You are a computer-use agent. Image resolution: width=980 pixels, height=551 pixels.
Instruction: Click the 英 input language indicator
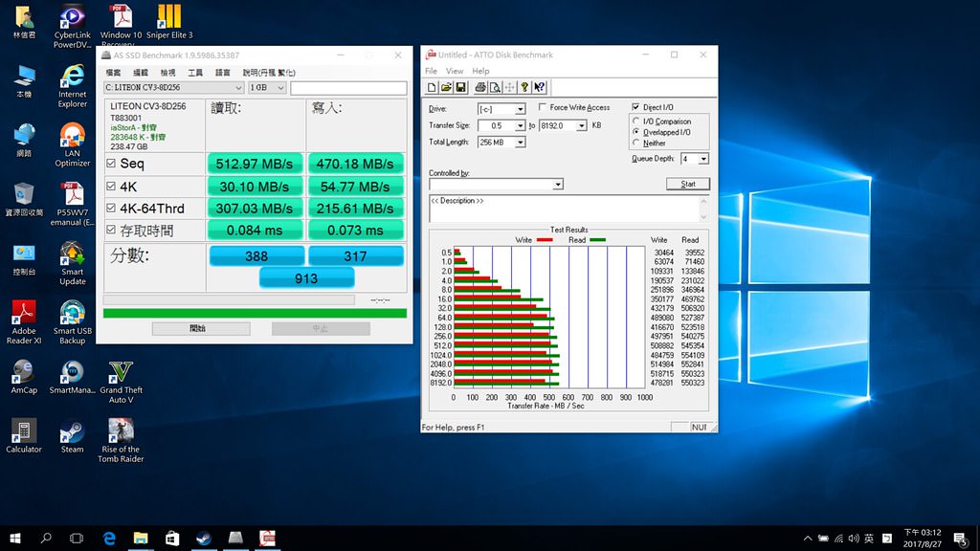pos(869,538)
